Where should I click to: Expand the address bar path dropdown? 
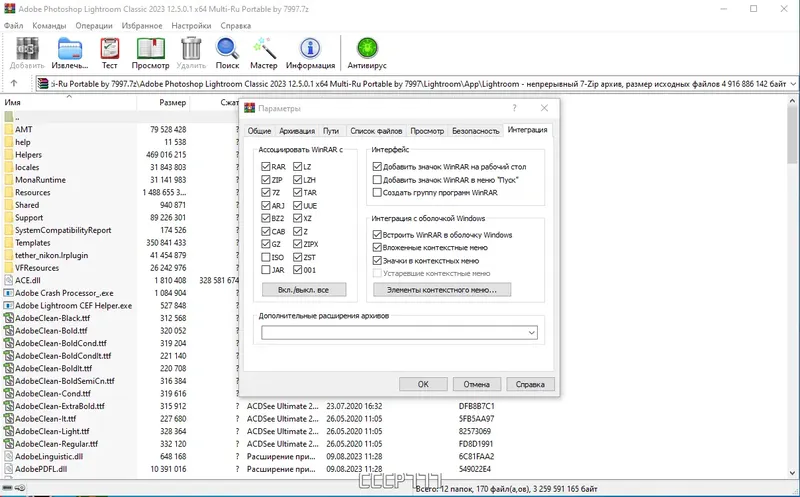pos(793,84)
